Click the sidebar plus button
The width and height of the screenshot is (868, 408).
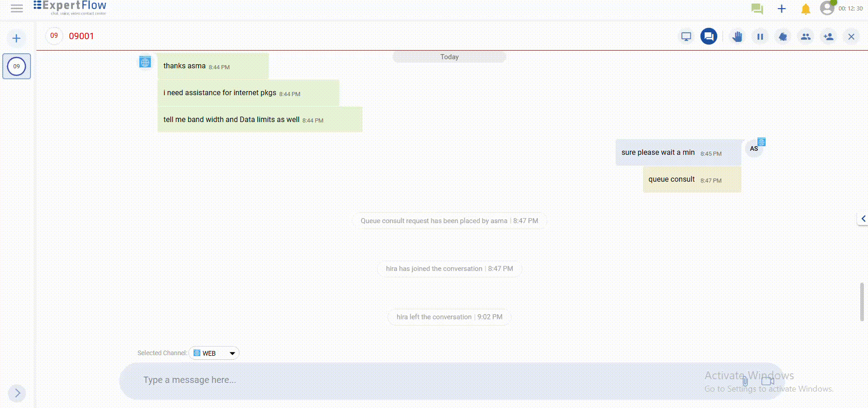point(16,38)
